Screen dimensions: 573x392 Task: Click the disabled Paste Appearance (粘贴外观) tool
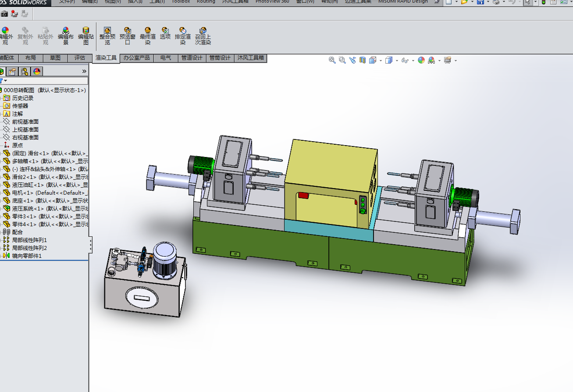pos(46,36)
